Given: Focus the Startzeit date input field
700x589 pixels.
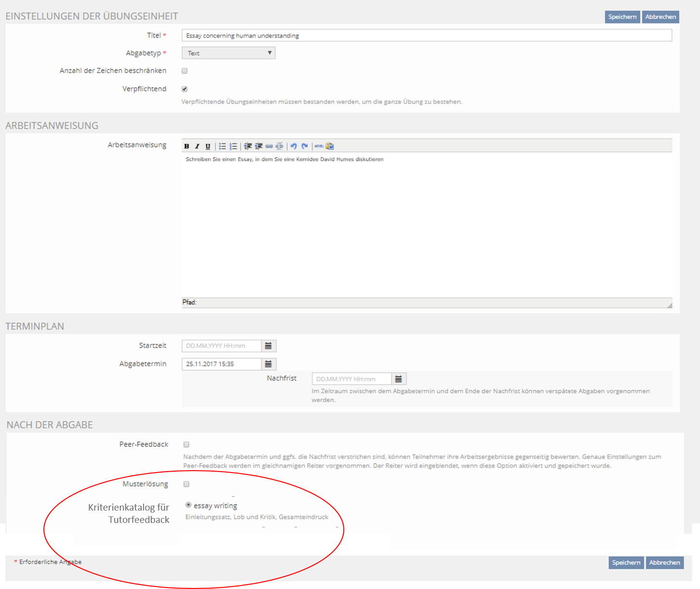Looking at the screenshot, I should [221, 346].
